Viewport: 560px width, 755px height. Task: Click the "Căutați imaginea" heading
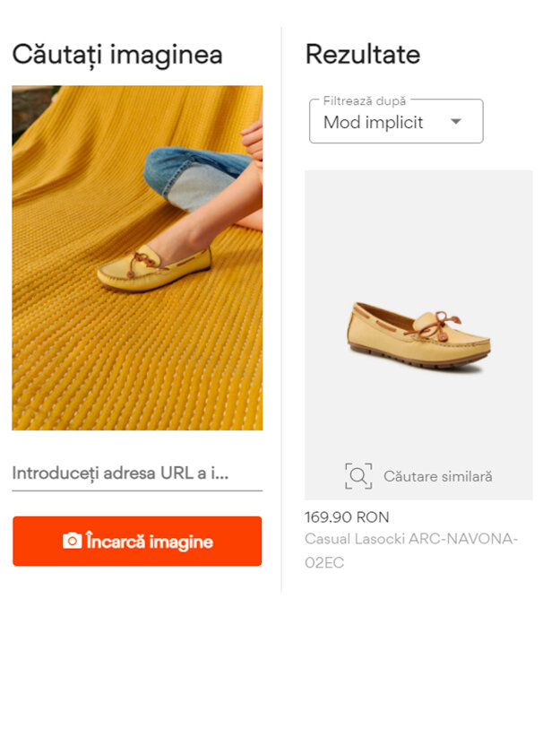tap(116, 55)
